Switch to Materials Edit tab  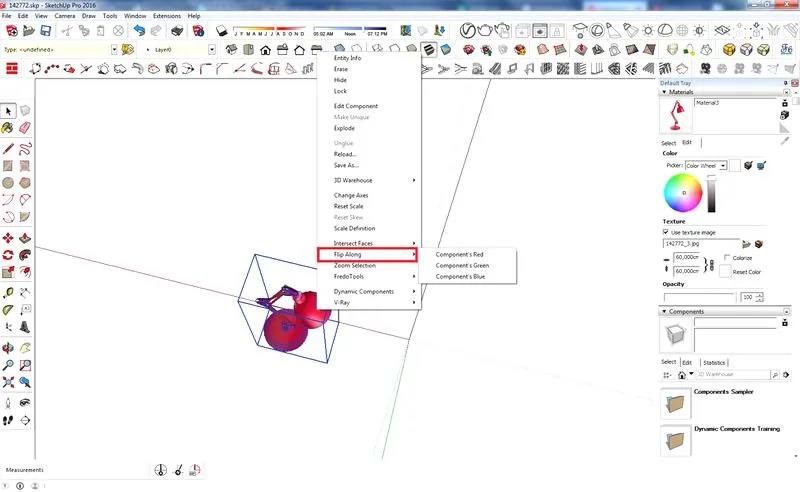[x=687, y=142]
